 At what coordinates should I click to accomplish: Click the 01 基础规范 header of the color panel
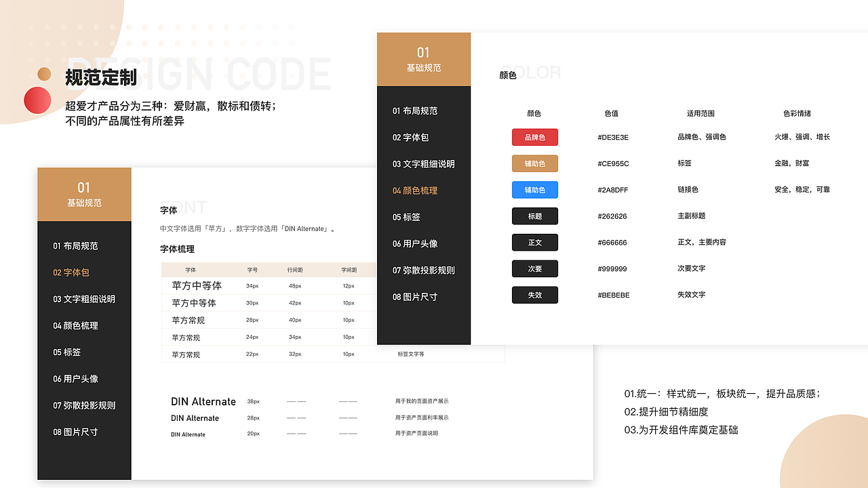423,59
